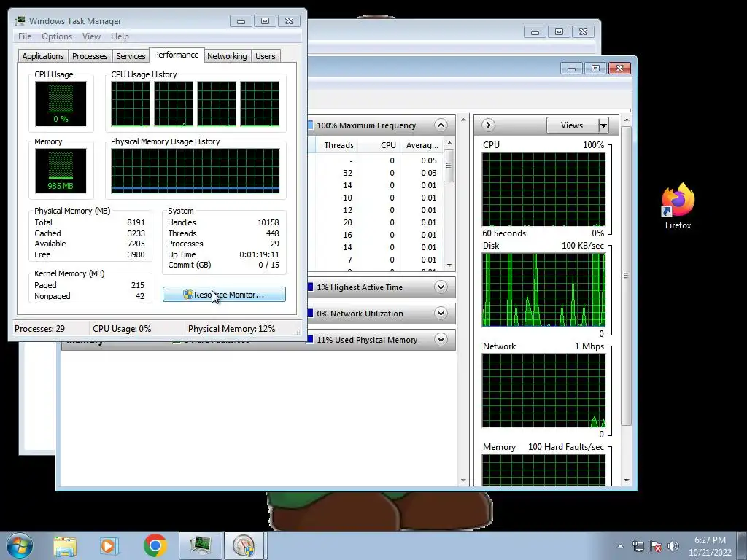Open the Views dropdown arrow
The width and height of the screenshot is (747, 560).
click(x=603, y=125)
